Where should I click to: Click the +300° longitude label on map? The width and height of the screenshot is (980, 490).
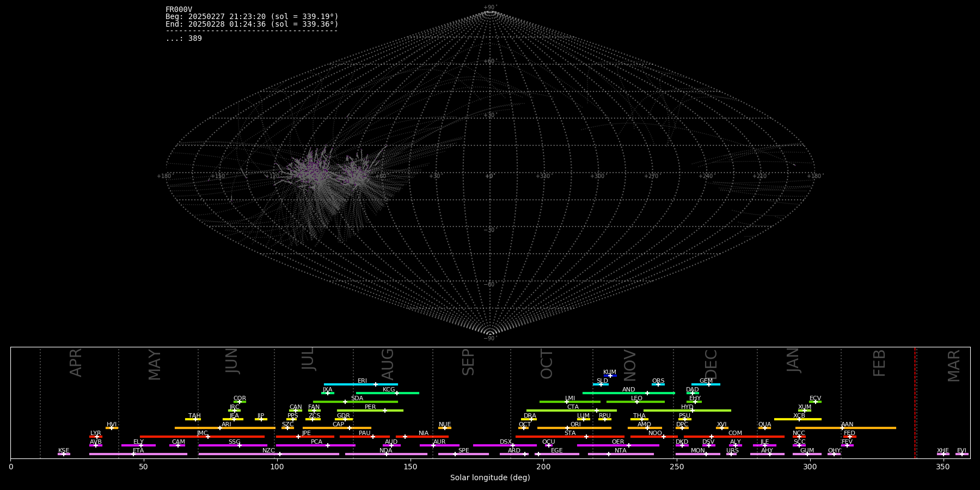(597, 176)
